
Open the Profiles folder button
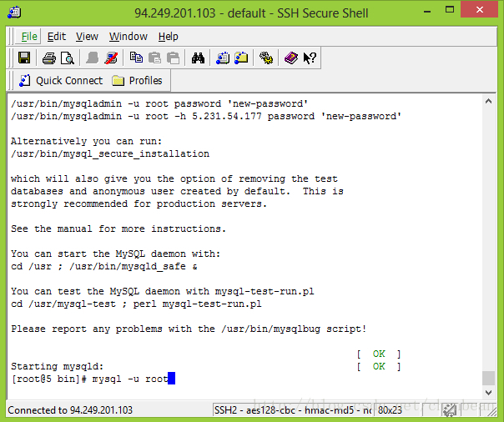[x=137, y=81]
